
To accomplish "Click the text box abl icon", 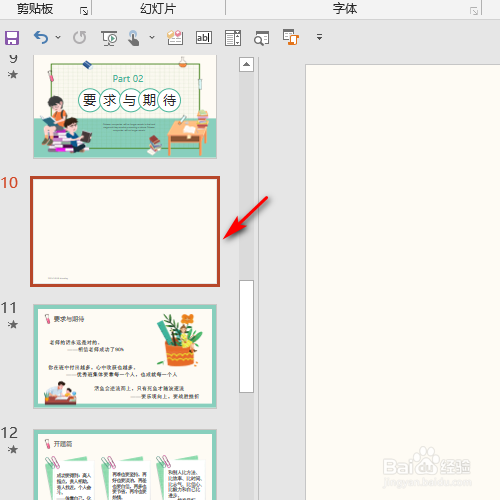I will (204, 37).
